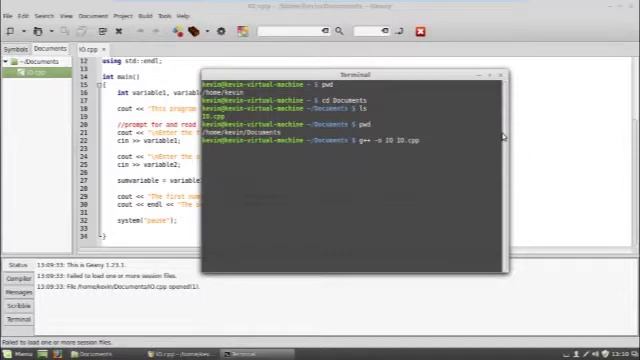The width and height of the screenshot is (640, 360).
Task: Open the Document menu
Action: tap(93, 16)
